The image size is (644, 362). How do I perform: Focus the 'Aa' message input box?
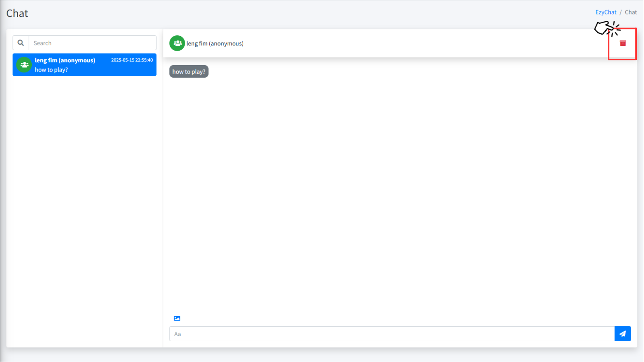tap(392, 334)
